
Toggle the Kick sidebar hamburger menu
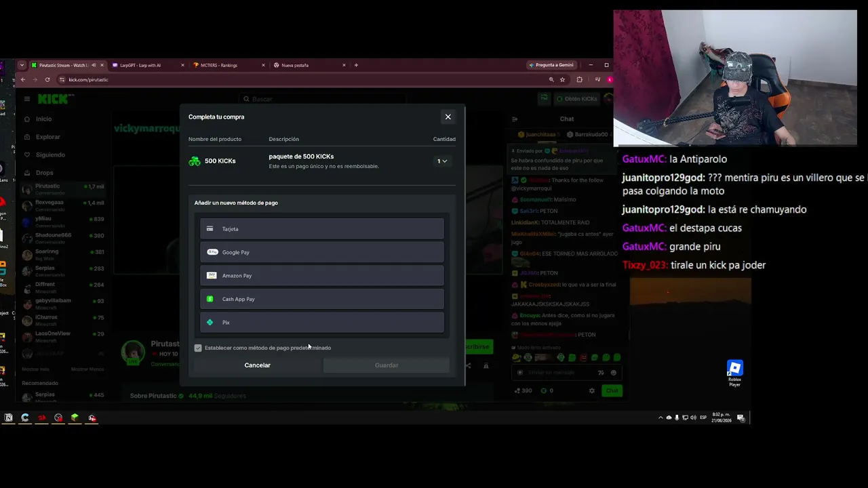pos(27,99)
